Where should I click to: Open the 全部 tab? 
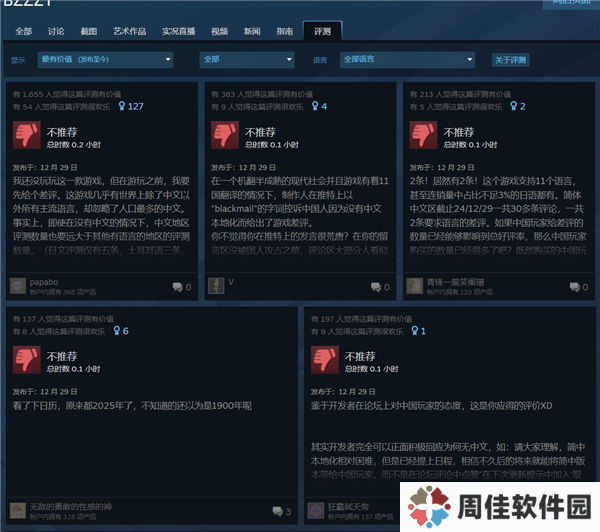pyautogui.click(x=23, y=31)
